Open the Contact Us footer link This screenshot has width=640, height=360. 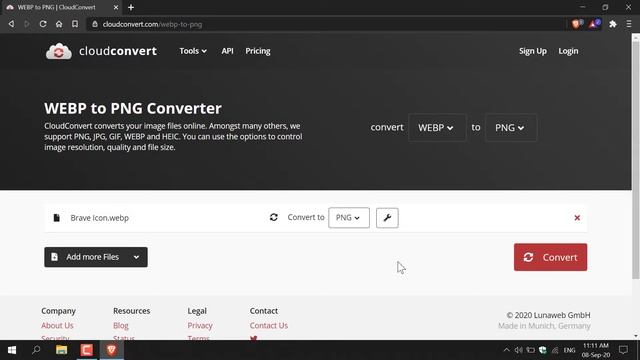[269, 325]
